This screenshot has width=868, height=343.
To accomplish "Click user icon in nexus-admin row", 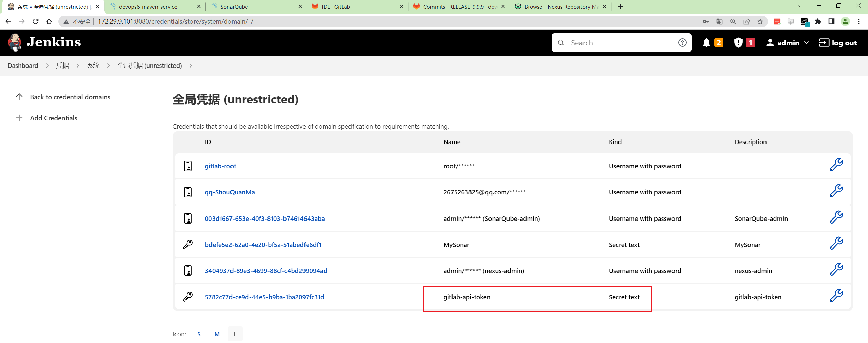I will (x=188, y=271).
